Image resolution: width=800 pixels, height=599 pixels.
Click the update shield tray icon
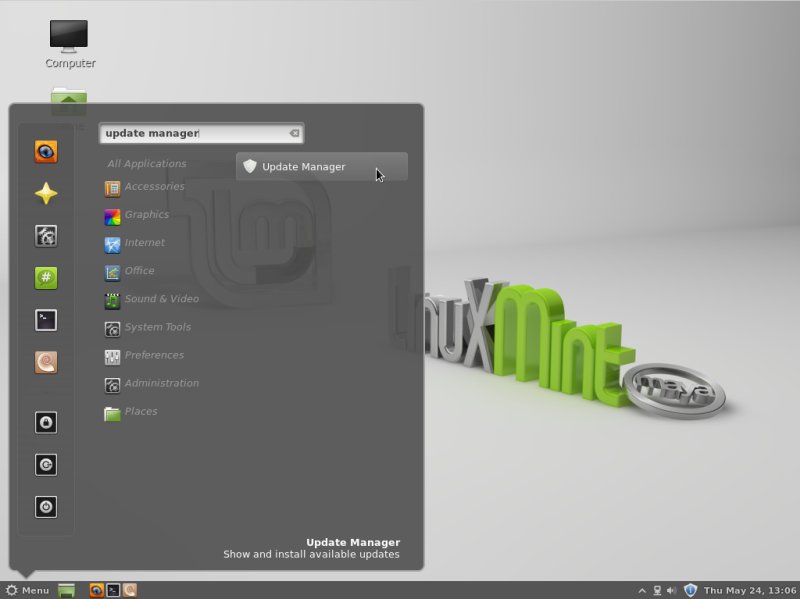690,590
